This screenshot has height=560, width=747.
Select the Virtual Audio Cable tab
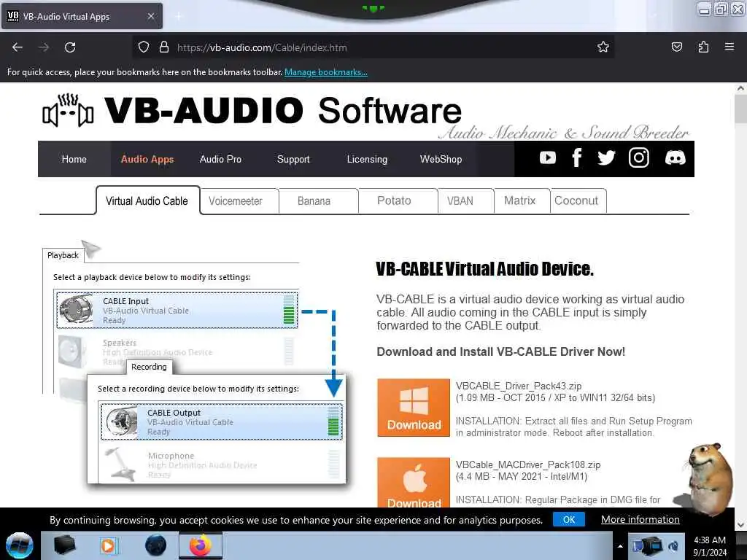(x=147, y=201)
